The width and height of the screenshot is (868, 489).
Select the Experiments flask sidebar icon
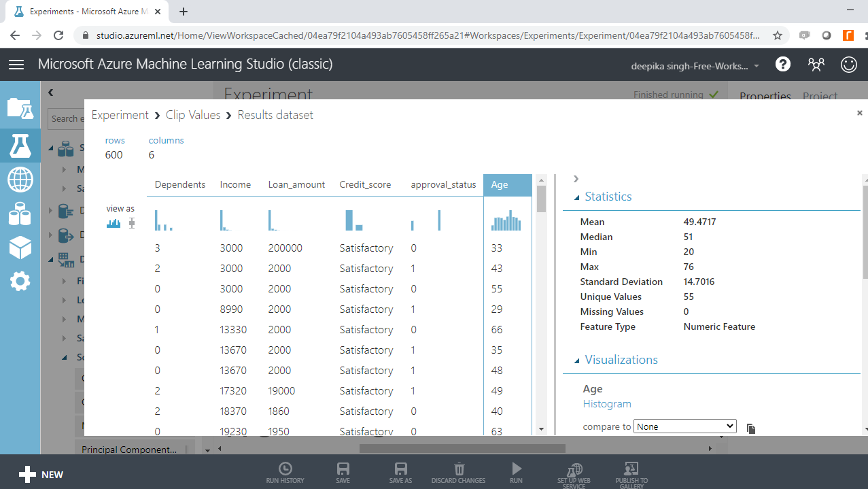pyautogui.click(x=20, y=144)
